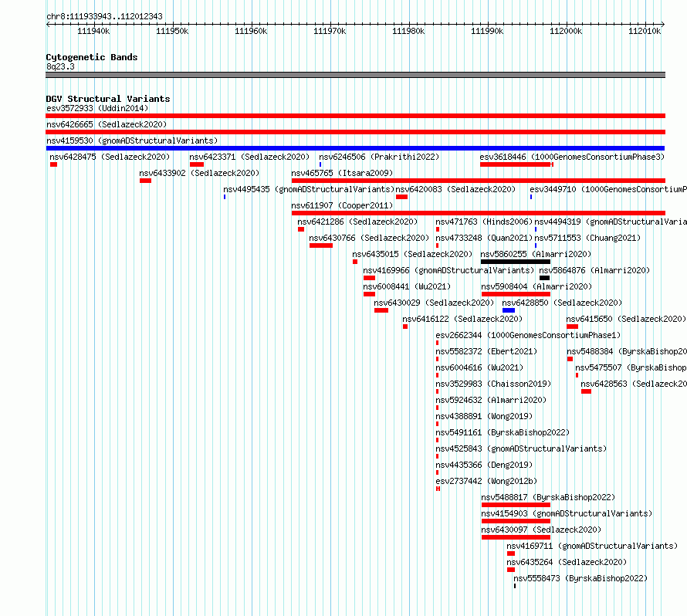Select the nsv5488384 ByrskaBishop label
The height and width of the screenshot is (616, 687).
(x=627, y=351)
